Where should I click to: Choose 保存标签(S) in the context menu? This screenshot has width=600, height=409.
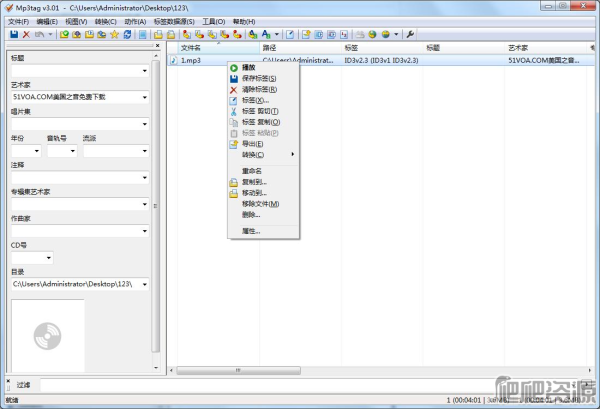coord(263,78)
